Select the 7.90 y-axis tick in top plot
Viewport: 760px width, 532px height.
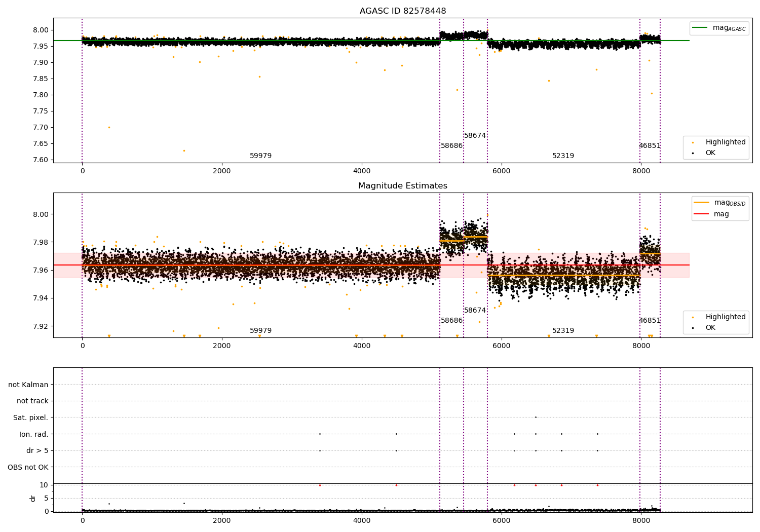[41, 62]
